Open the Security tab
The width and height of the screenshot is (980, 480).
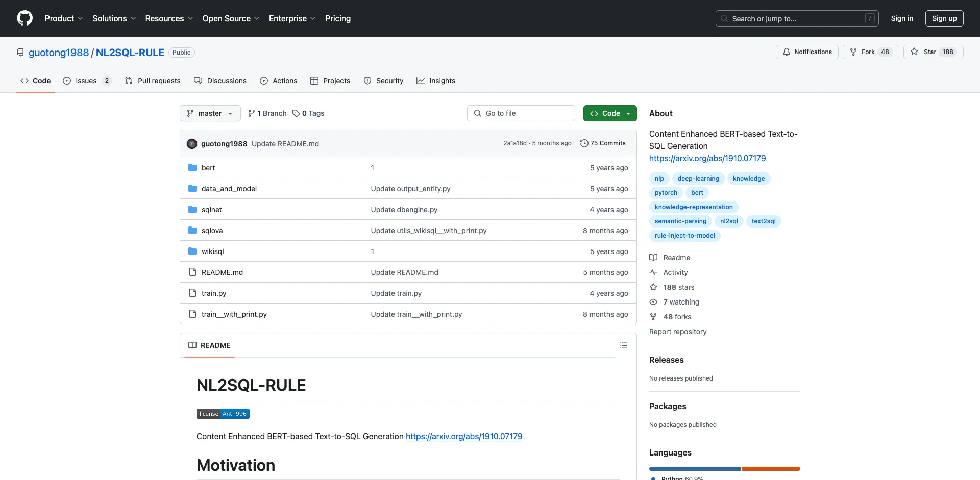click(x=383, y=81)
